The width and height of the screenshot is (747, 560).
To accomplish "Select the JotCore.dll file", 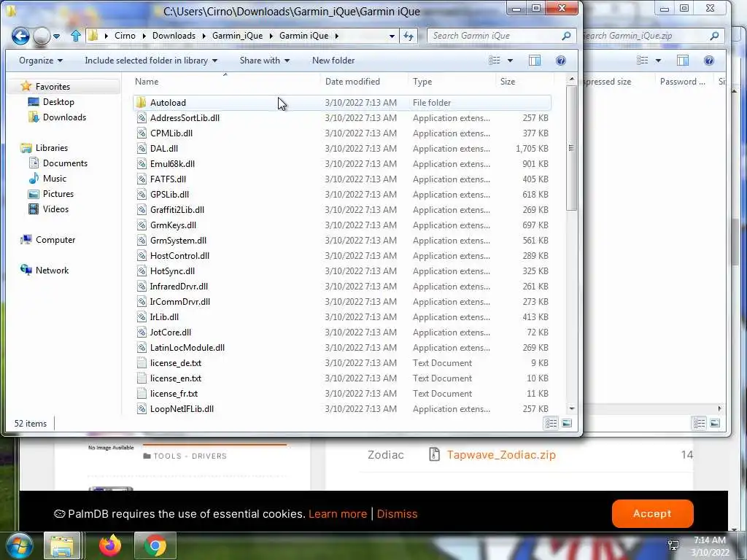I will point(342,332).
